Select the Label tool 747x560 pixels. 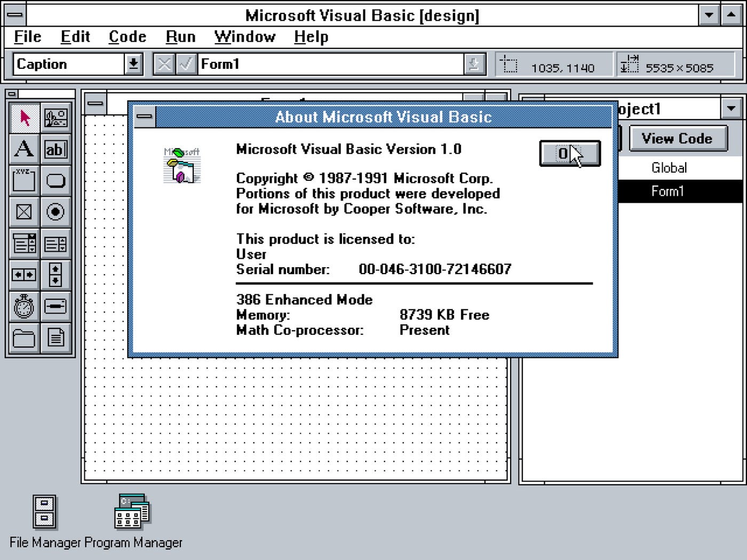coord(24,148)
